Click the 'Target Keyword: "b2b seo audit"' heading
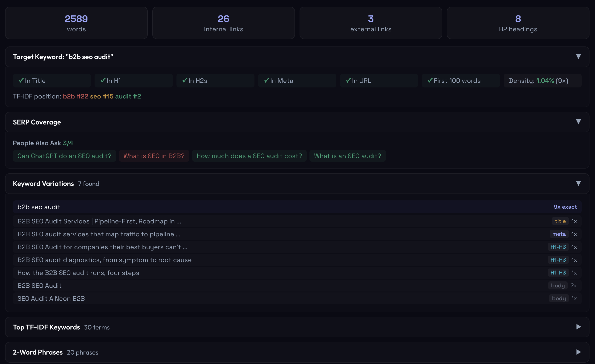Image resolution: width=595 pixels, height=364 pixels. point(63,57)
